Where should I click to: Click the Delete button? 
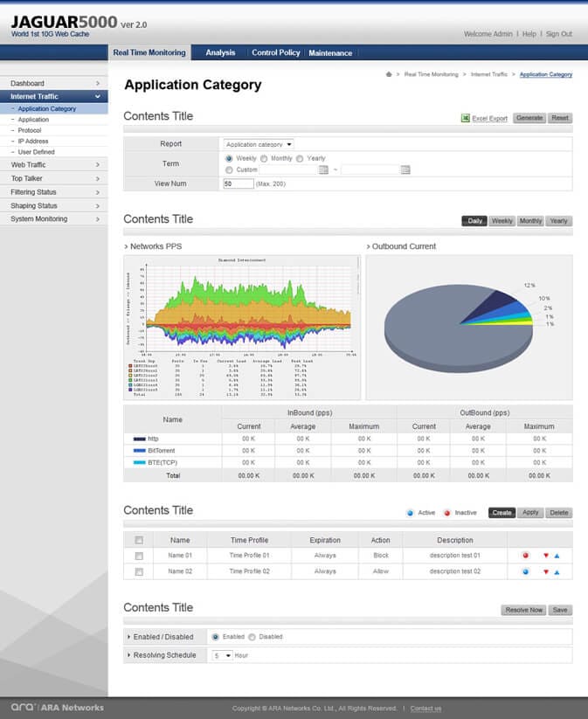click(559, 513)
